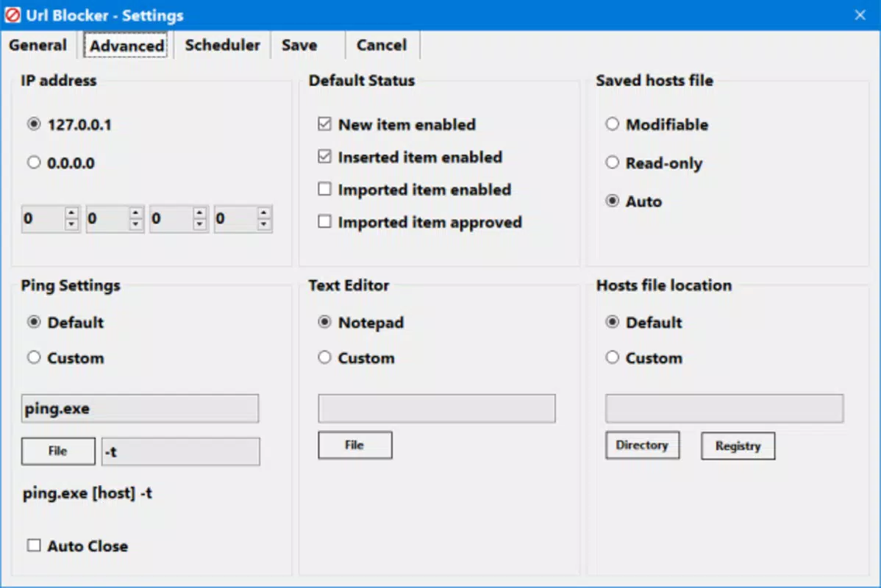This screenshot has width=881, height=588.
Task: Increase the fourth IP octet value
Action: click(x=263, y=213)
